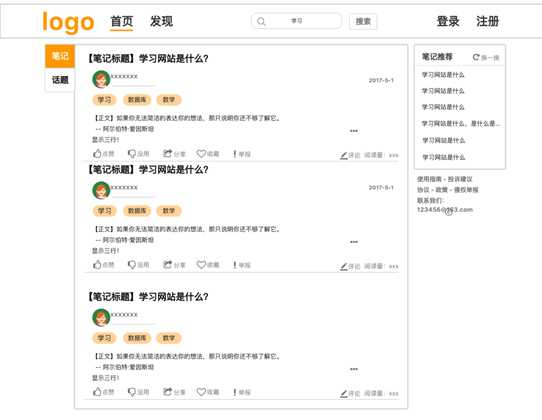Click the 数学 tag on first note
This screenshot has height=420, width=542.
click(169, 100)
